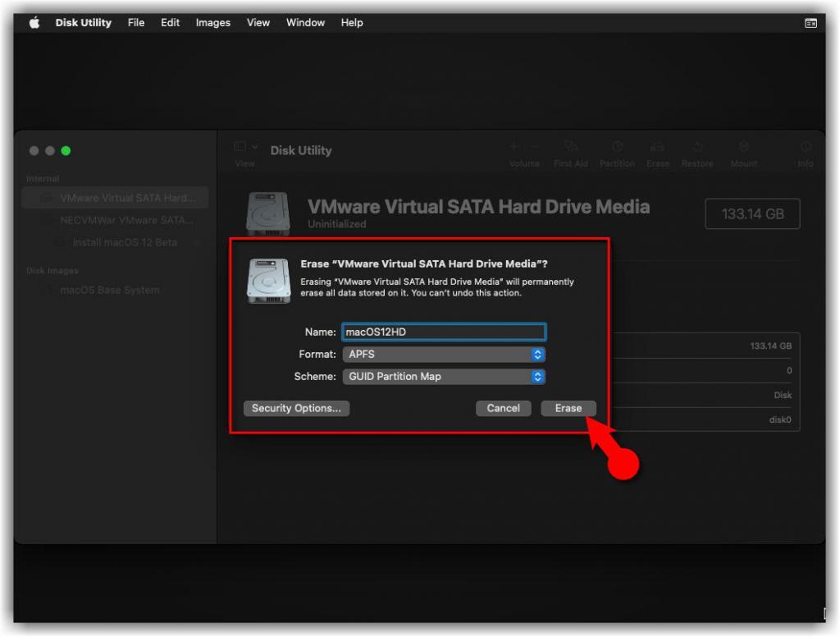This screenshot has height=637, width=840.
Task: Click the large drive icon in the main pane
Action: click(x=268, y=214)
